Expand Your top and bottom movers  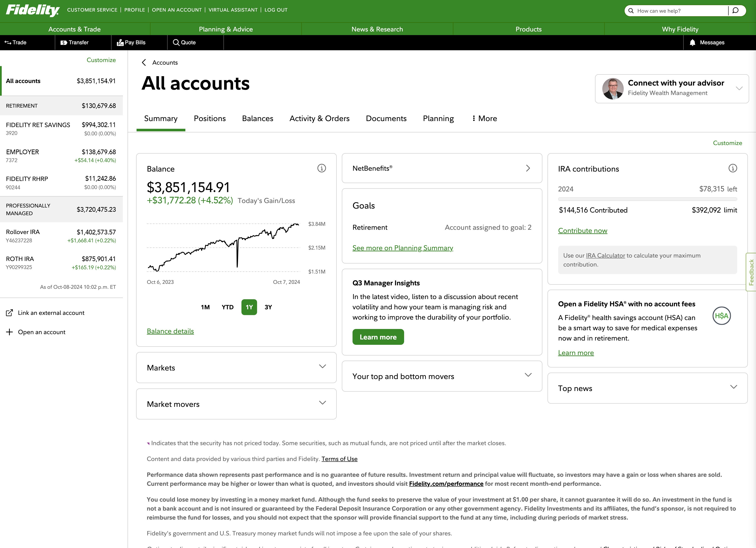(528, 375)
